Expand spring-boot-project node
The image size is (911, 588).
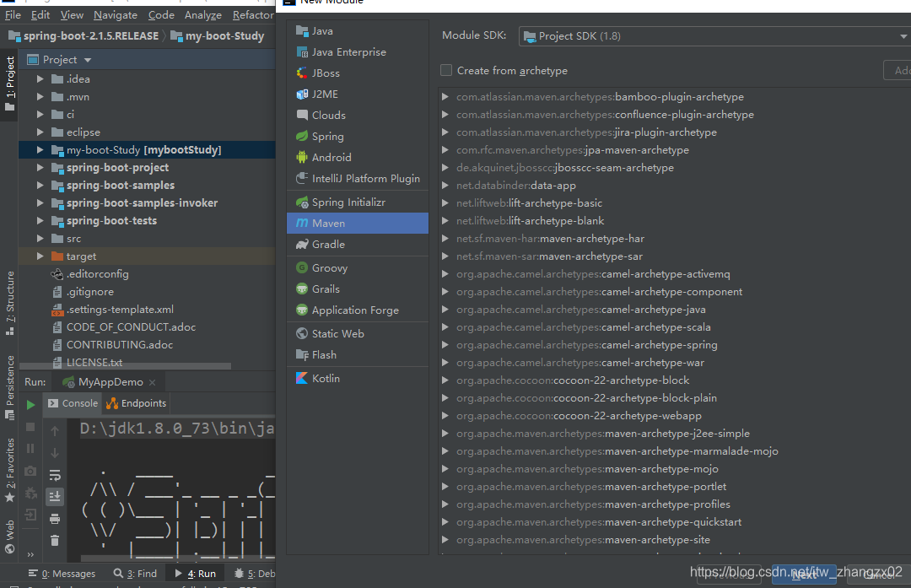[x=40, y=167]
